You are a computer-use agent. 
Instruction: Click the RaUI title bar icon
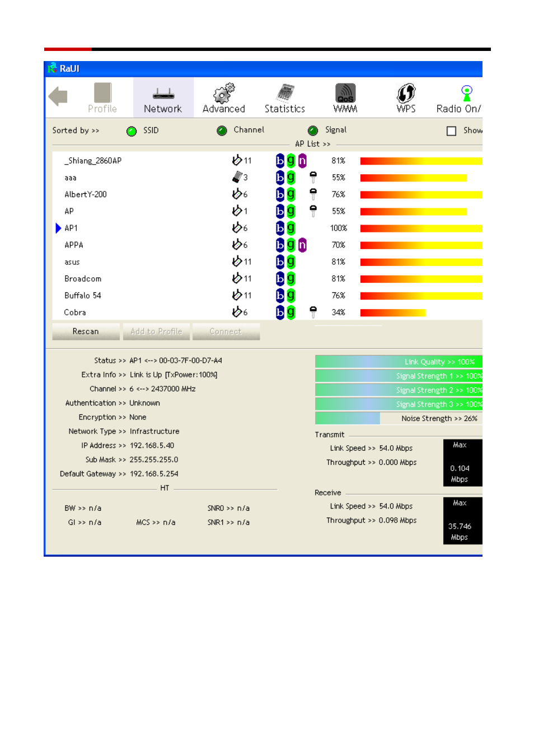click(52, 68)
